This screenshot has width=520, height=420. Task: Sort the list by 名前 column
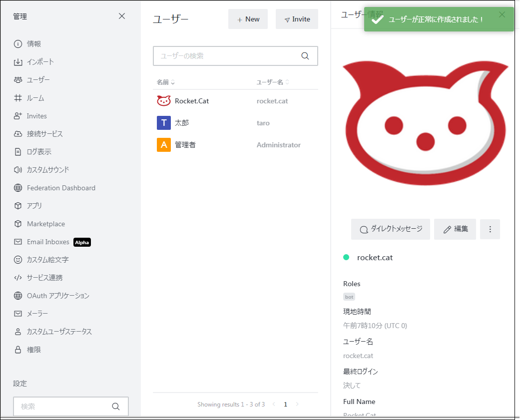point(166,82)
